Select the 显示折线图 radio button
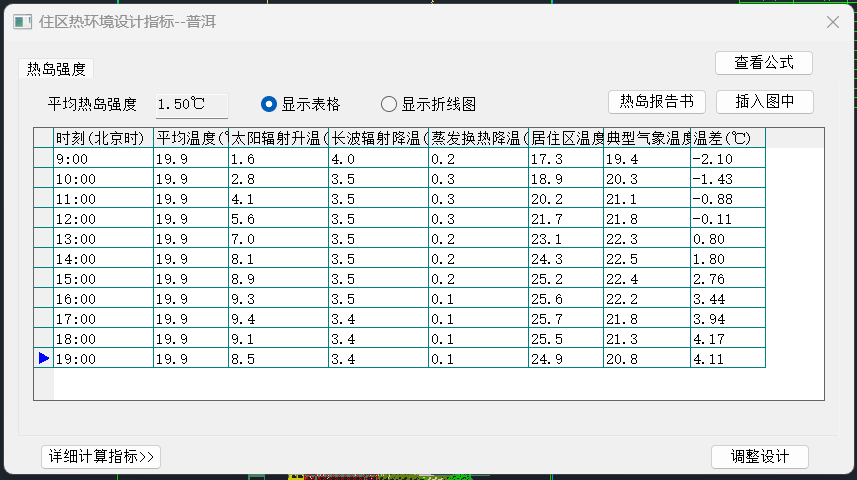Screen dimensions: 857x480 (x=389, y=104)
